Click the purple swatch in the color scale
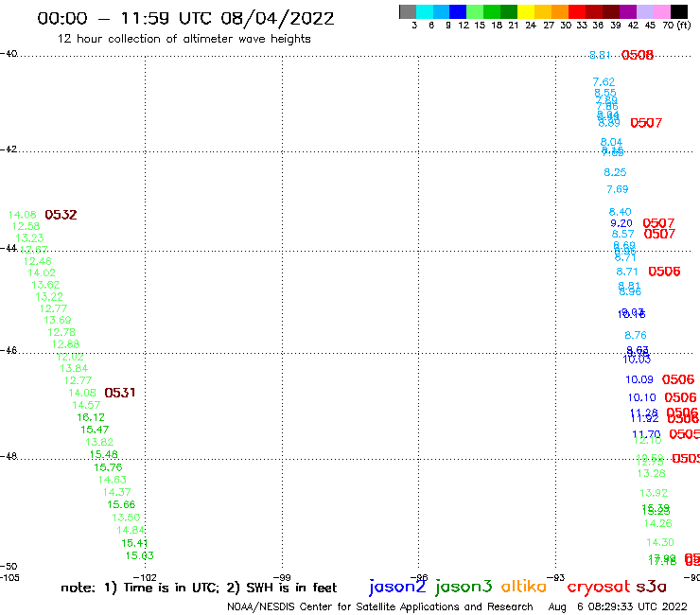Image resolution: width=700 pixels, height=615 pixels. pyautogui.click(x=628, y=11)
